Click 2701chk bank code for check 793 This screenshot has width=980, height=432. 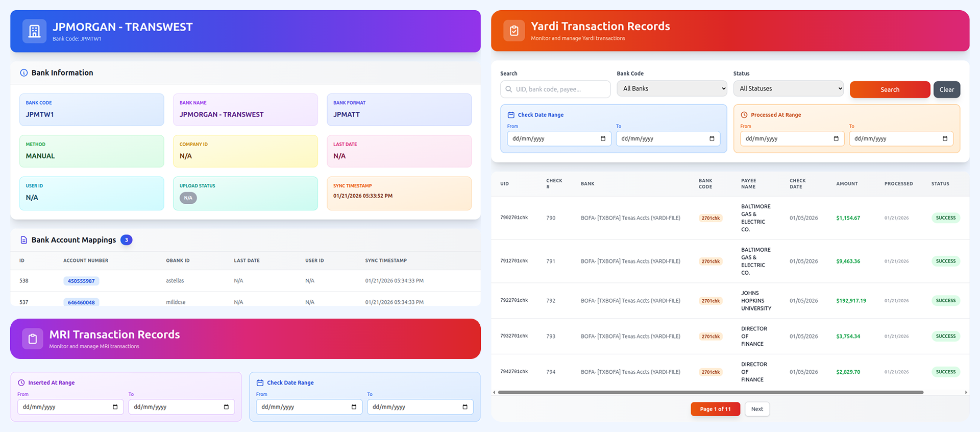click(710, 337)
